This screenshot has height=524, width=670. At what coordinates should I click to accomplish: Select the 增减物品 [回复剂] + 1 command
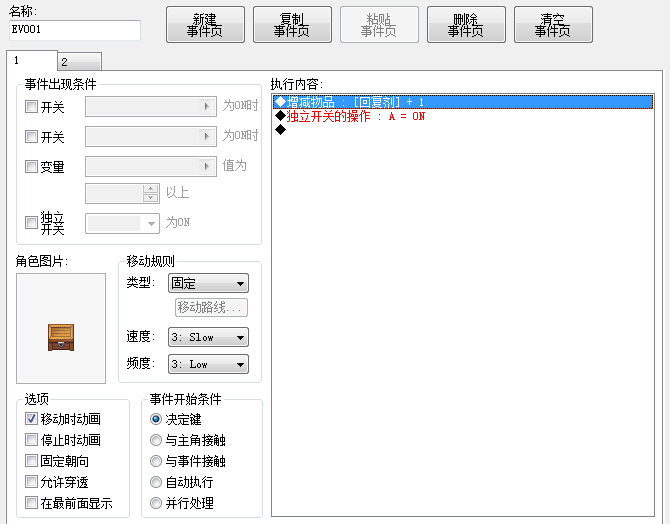(463, 102)
